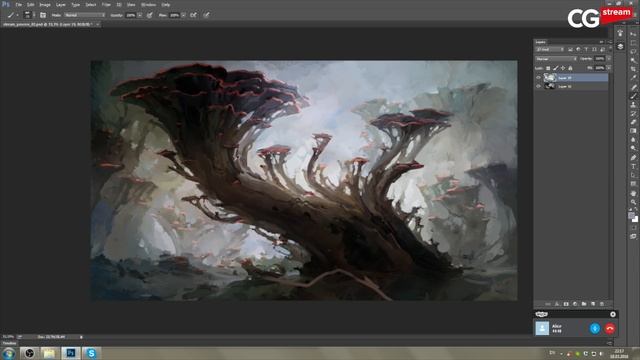The width and height of the screenshot is (640, 360).
Task: Select the Path Selection tool
Action: 633,175
